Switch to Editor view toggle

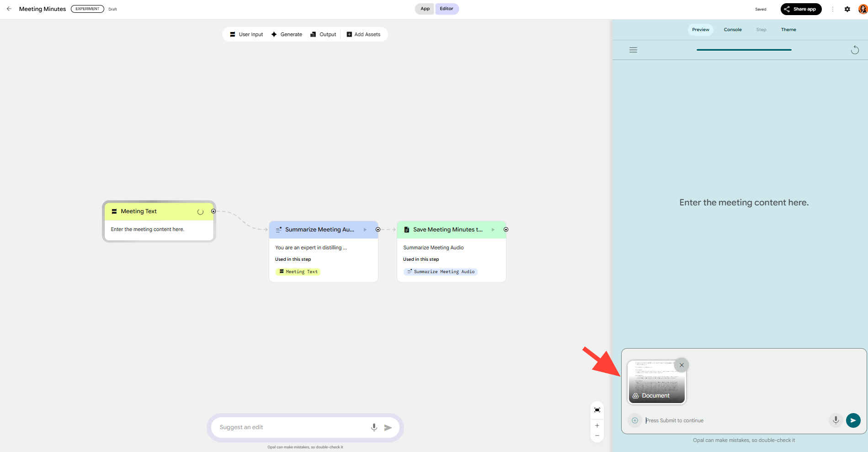coord(447,9)
